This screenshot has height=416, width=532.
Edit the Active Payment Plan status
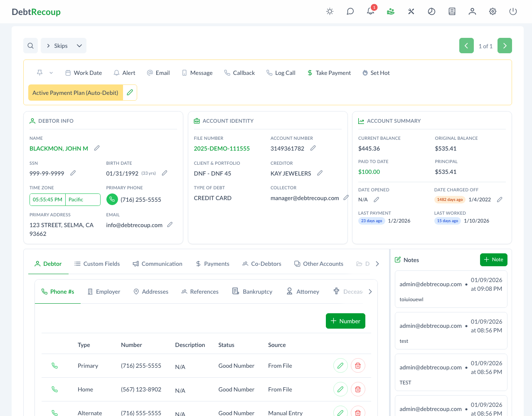(x=130, y=93)
